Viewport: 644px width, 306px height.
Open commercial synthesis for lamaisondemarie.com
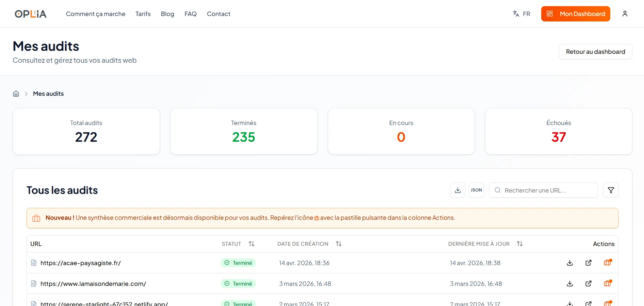(x=608, y=283)
